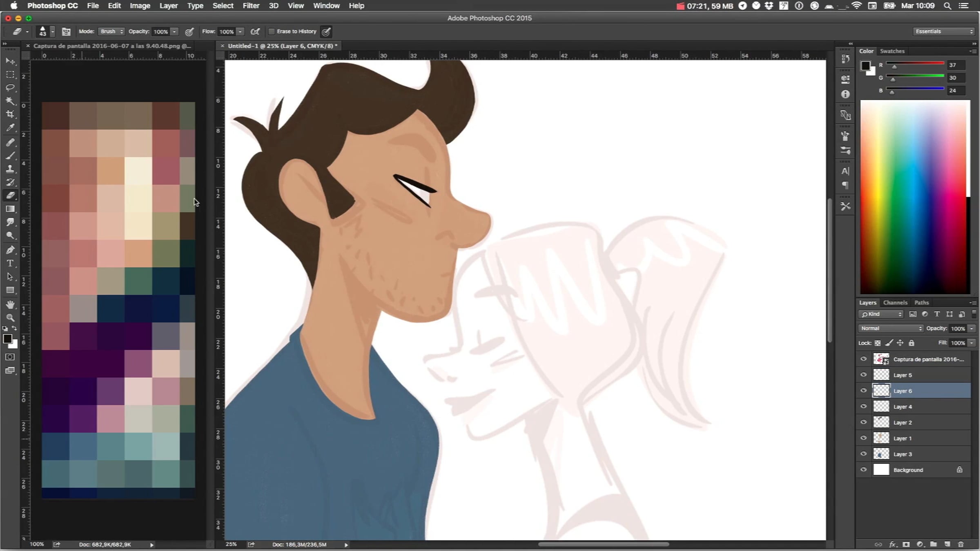This screenshot has height=551, width=980.
Task: Select the Magic Wand tool
Action: [x=10, y=101]
